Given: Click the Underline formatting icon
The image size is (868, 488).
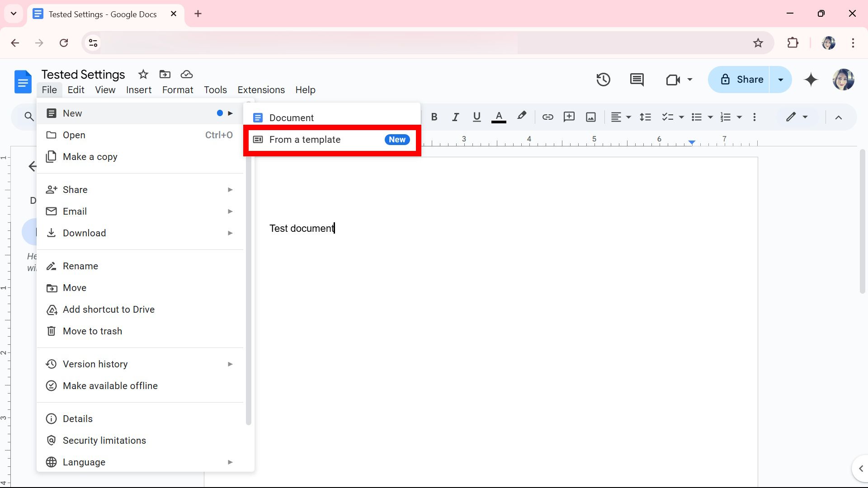Looking at the screenshot, I should tap(477, 117).
